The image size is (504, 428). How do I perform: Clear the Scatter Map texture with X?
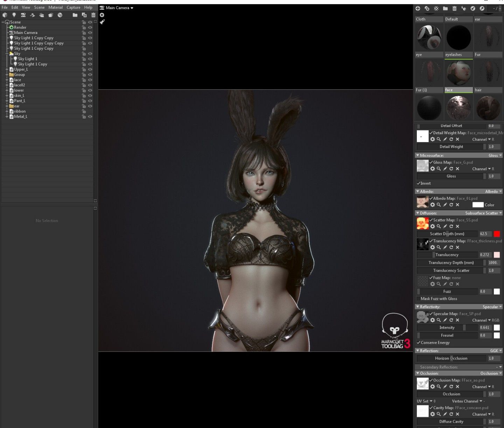457,226
